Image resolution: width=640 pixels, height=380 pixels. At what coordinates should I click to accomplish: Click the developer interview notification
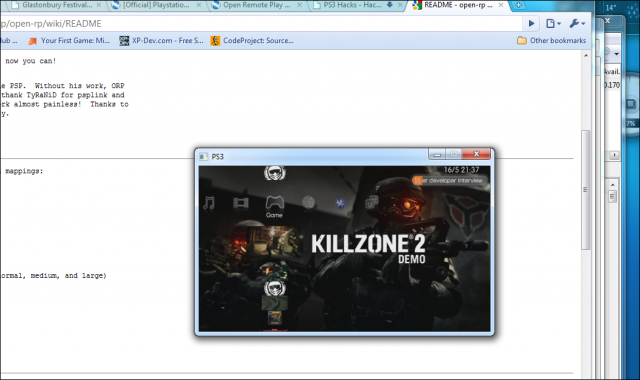(x=449, y=180)
